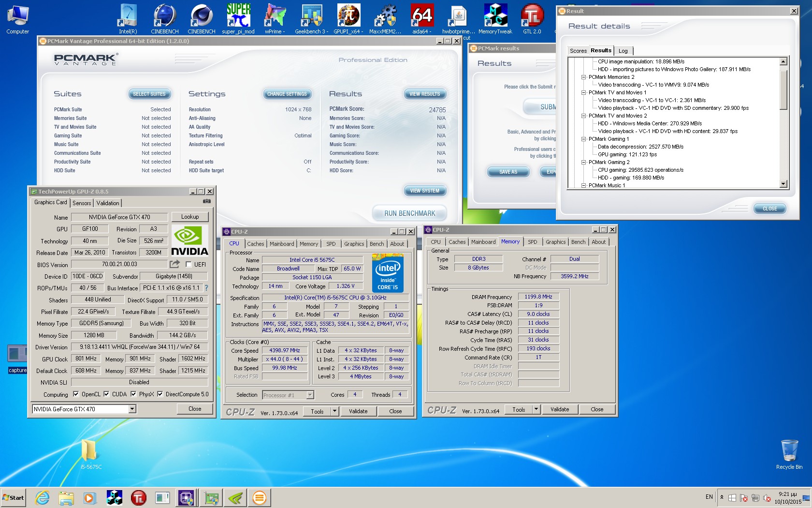The width and height of the screenshot is (812, 508).
Task: Open Bench tab in CPU-Z CPU window
Action: pyautogui.click(x=377, y=244)
